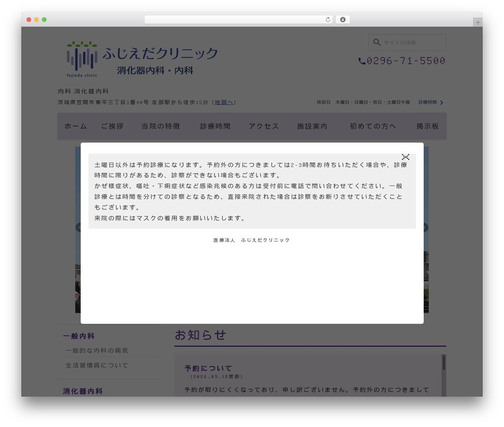The width and height of the screenshot is (504, 427).
Task: Click the slider's next arrow
Action: point(425,228)
